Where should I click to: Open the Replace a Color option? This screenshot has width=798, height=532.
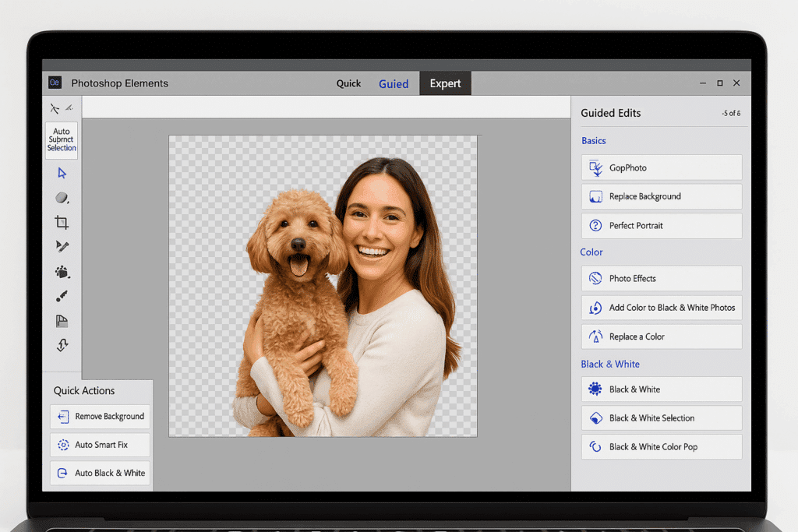click(x=661, y=336)
